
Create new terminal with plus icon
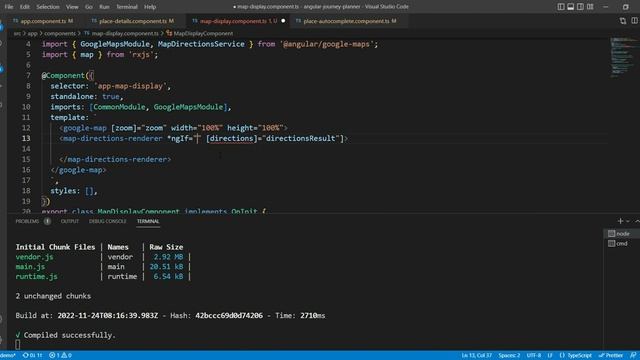point(620,221)
